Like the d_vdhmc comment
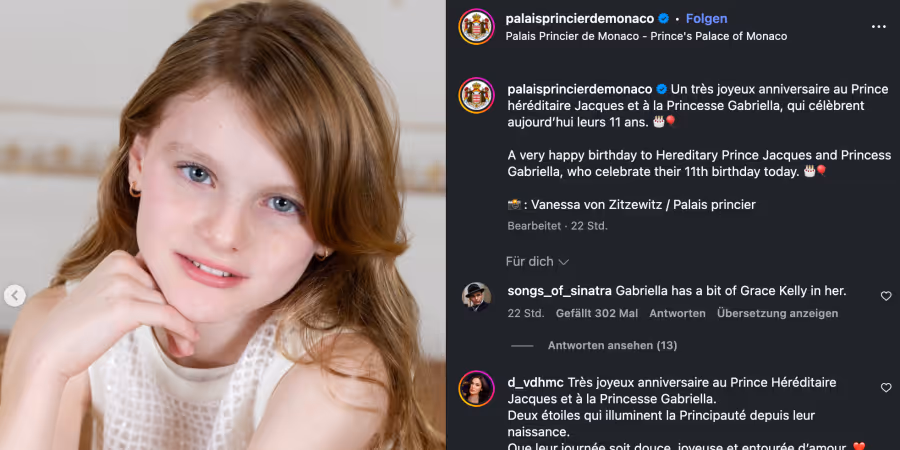Screen dimensions: 900x450 [886, 388]
